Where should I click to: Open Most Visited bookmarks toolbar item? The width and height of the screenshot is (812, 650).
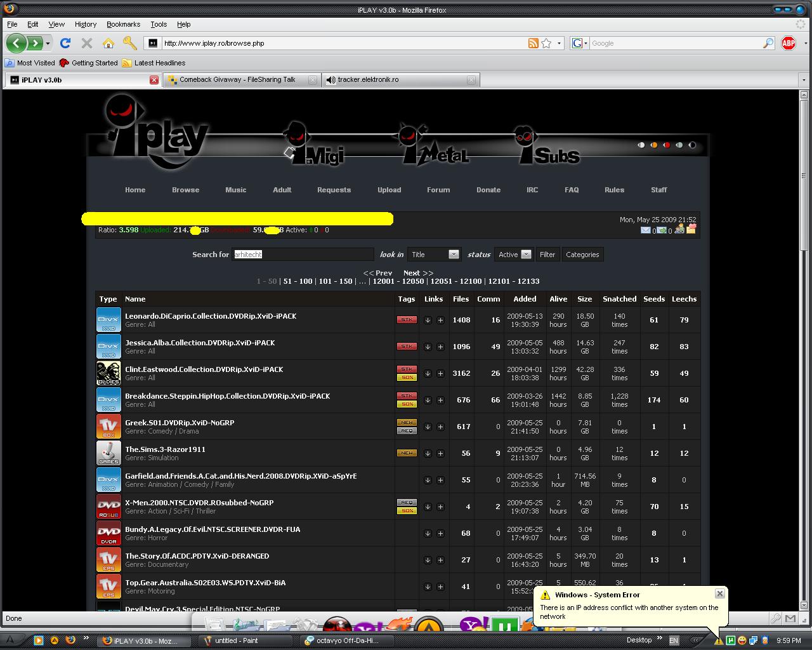tap(30, 63)
